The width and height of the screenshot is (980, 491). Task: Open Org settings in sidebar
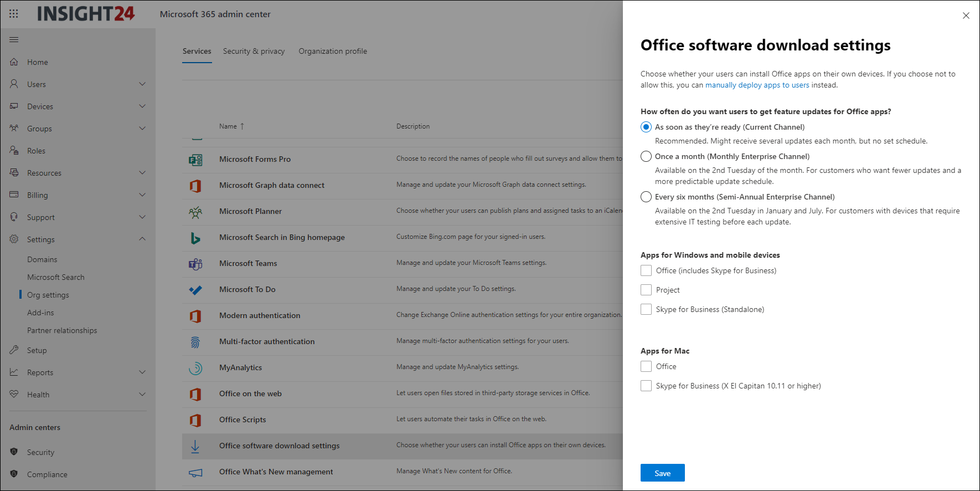point(48,295)
